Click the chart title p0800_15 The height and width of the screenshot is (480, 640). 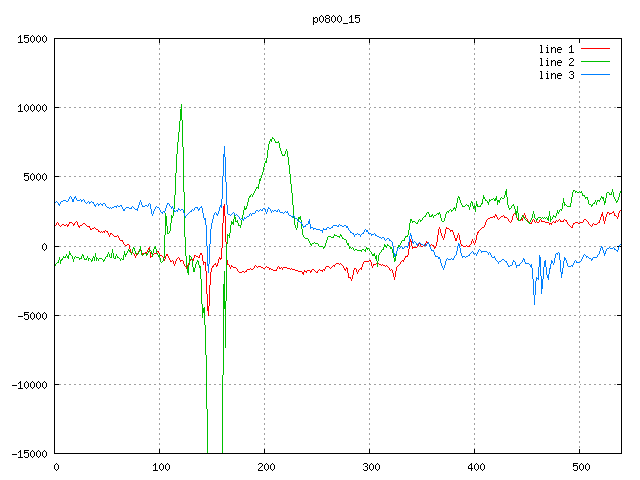pyautogui.click(x=336, y=20)
